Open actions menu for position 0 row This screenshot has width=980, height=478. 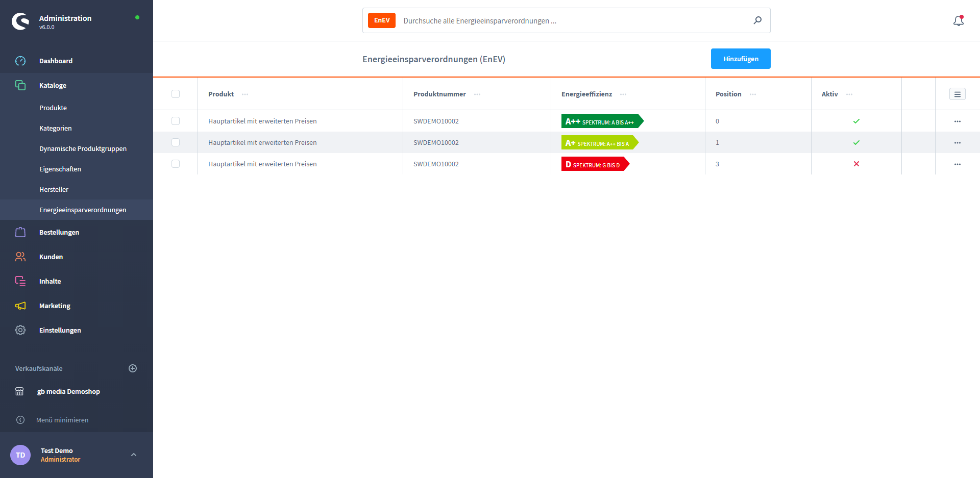coord(958,121)
